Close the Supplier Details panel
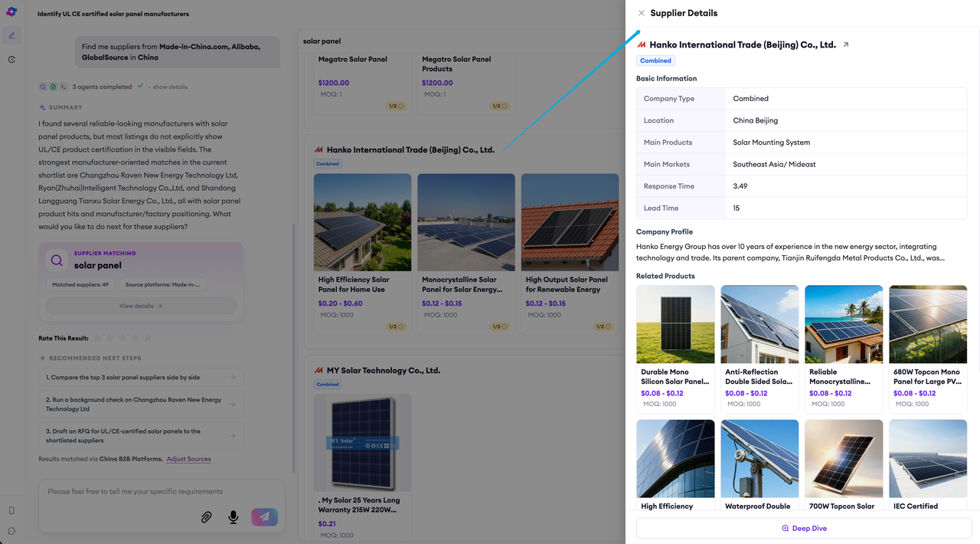The width and height of the screenshot is (980, 544). [x=642, y=13]
